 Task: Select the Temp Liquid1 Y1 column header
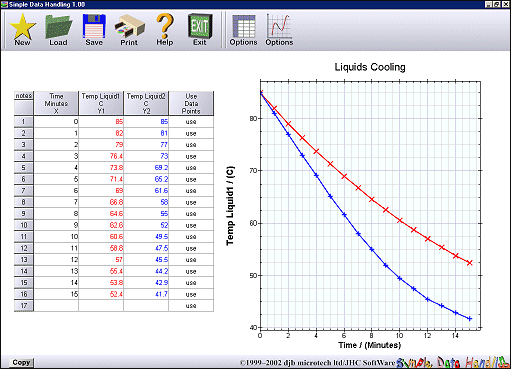click(x=101, y=103)
